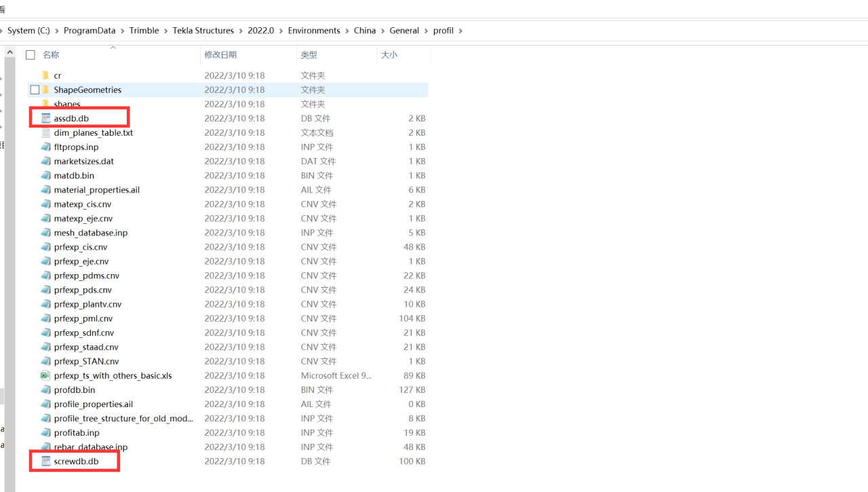Toggle the select-all checkbox in header

pyautogui.click(x=31, y=55)
